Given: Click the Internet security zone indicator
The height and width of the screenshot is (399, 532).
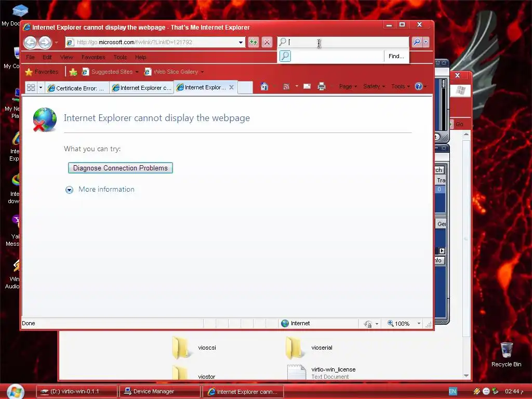Looking at the screenshot, I should click(x=296, y=323).
